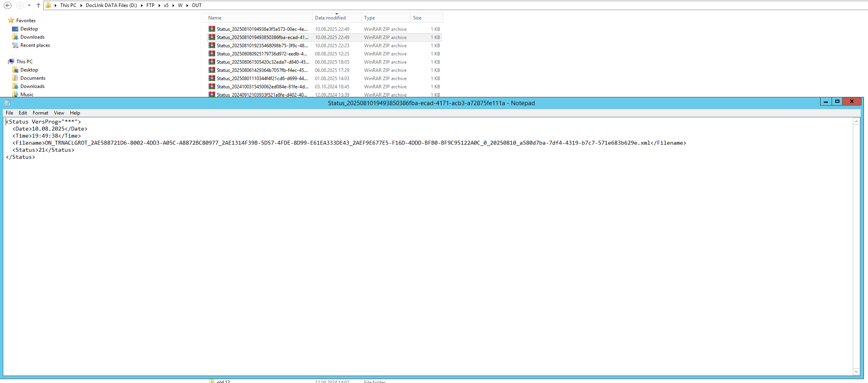Open Music under This PC

click(x=27, y=94)
